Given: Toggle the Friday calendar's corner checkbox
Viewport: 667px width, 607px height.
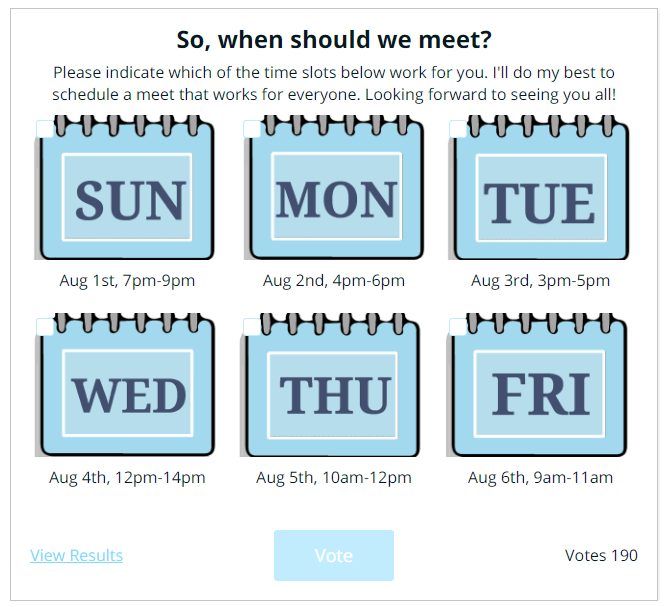Looking at the screenshot, I should pos(457,327).
